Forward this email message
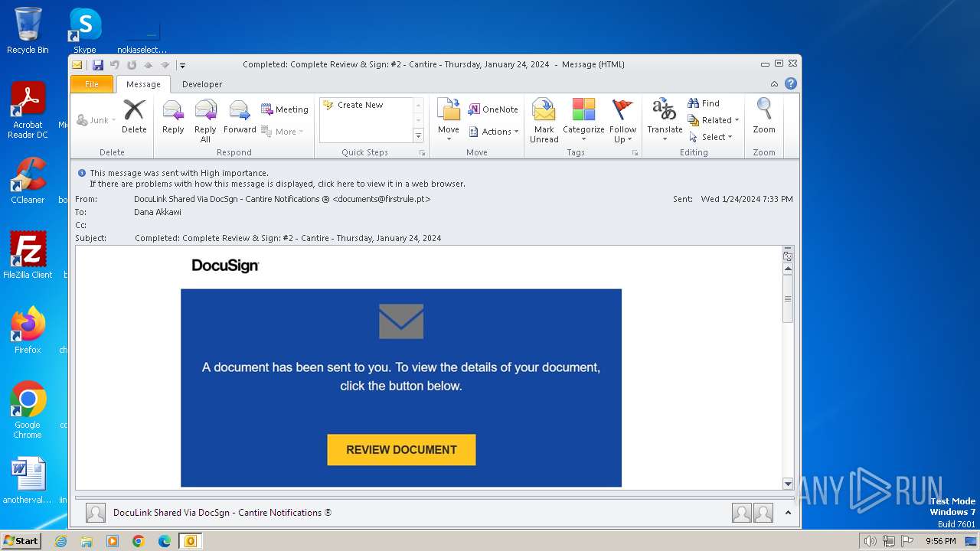Image resolution: width=980 pixels, height=551 pixels. coord(240,117)
